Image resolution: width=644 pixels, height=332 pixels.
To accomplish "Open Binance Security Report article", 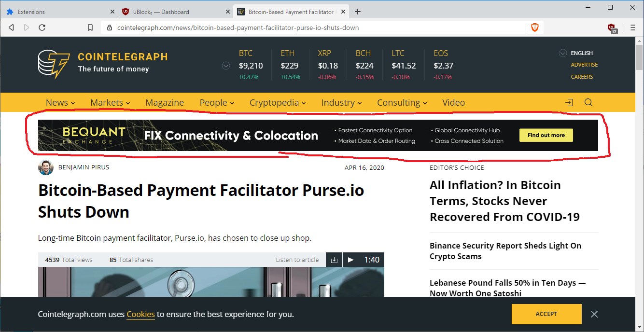I will click(505, 251).
